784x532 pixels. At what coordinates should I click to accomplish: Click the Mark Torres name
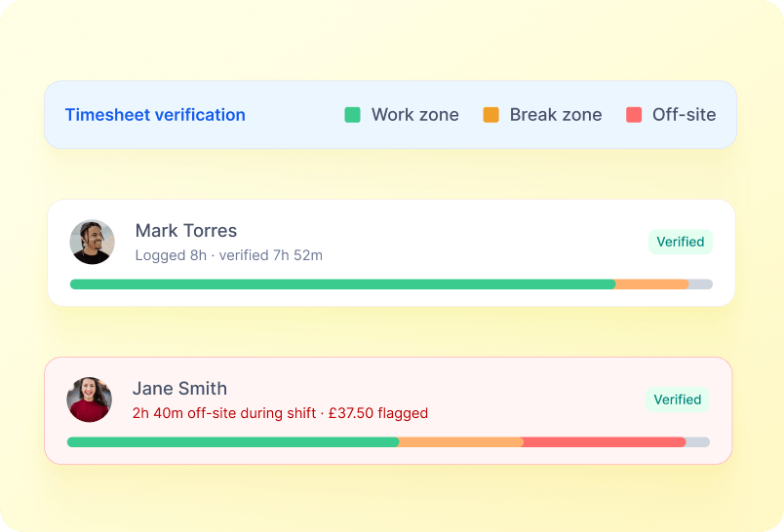point(186,230)
